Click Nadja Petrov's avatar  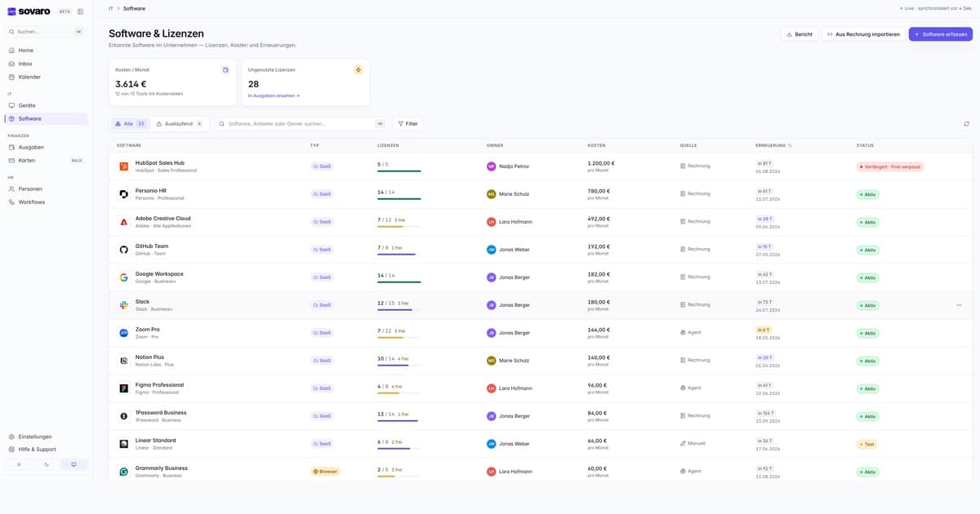tap(492, 166)
